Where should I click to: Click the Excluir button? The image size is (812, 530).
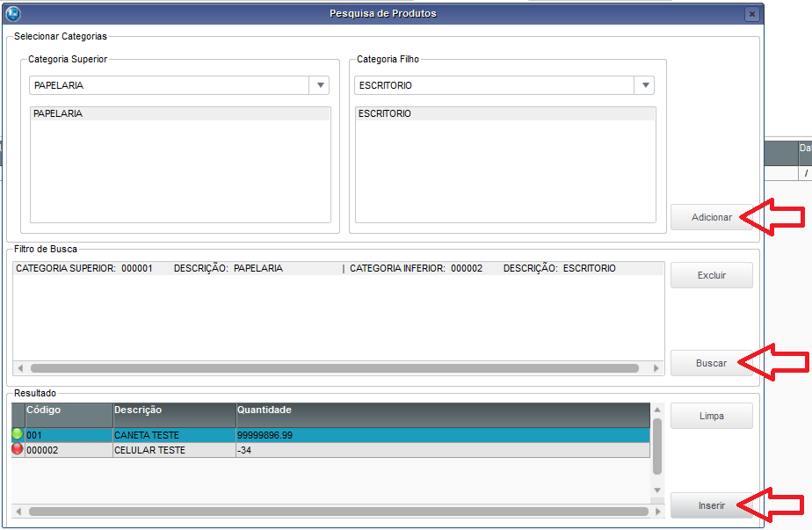[x=712, y=275]
